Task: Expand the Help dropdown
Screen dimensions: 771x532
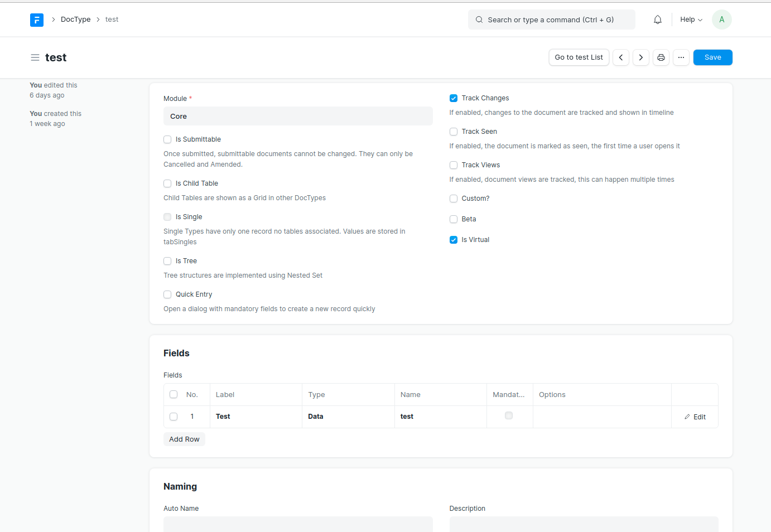Action: [691, 20]
